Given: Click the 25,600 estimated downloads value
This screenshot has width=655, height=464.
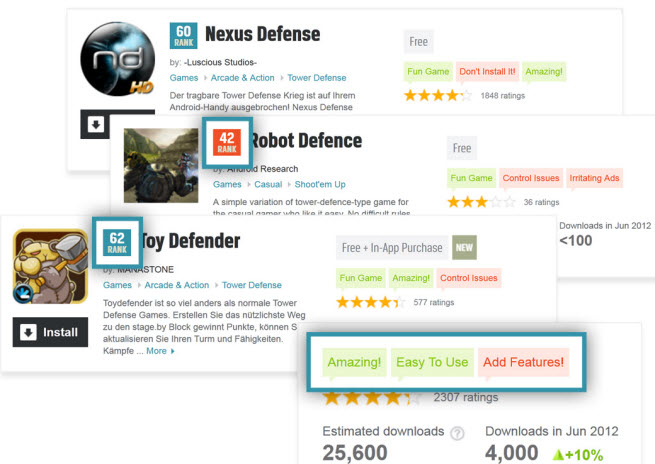Looking at the screenshot, I should pyautogui.click(x=355, y=453).
